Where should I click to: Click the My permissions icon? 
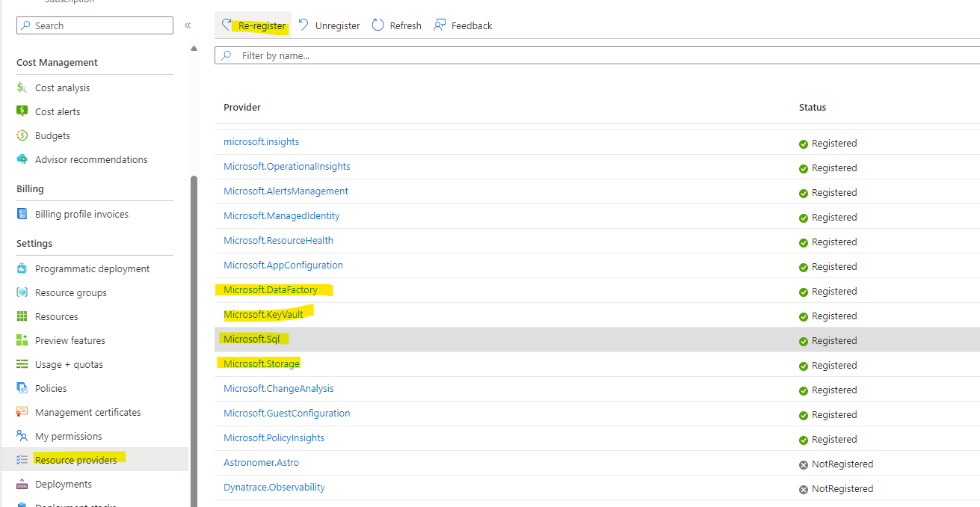[22, 436]
